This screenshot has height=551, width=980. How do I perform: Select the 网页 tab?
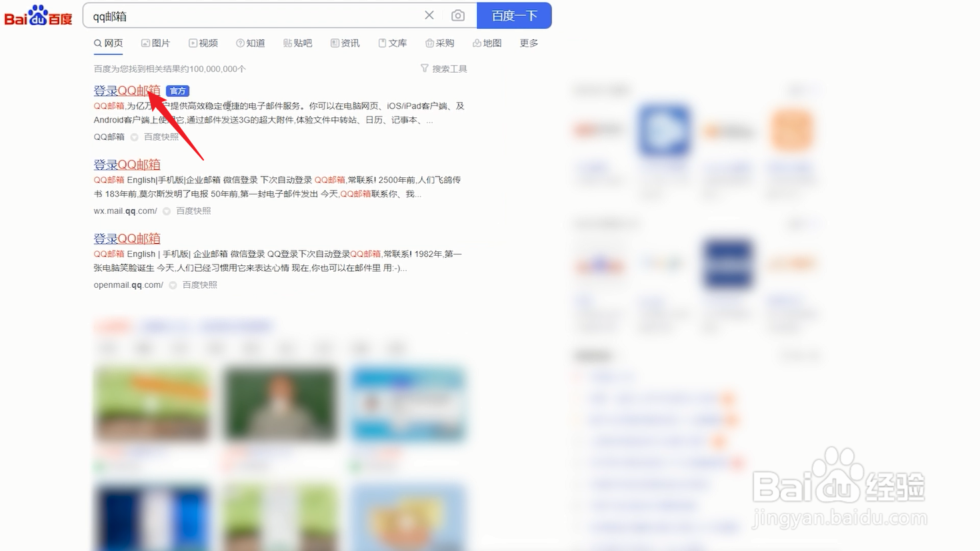coord(108,43)
